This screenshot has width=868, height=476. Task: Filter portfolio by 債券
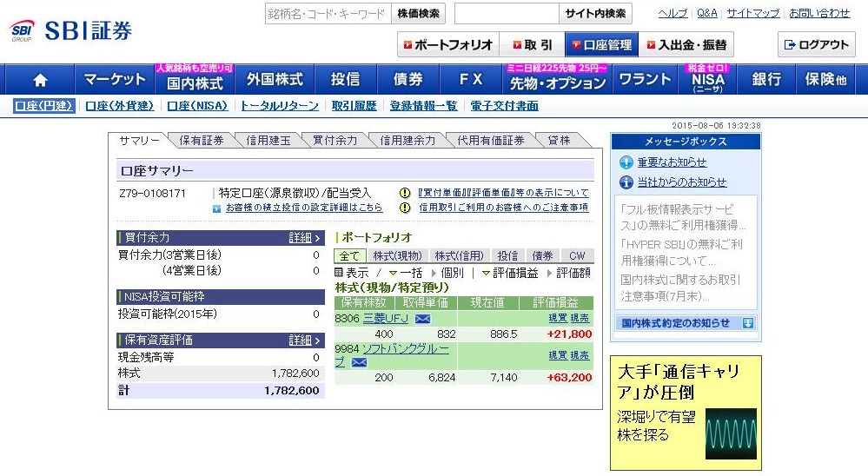coord(542,255)
